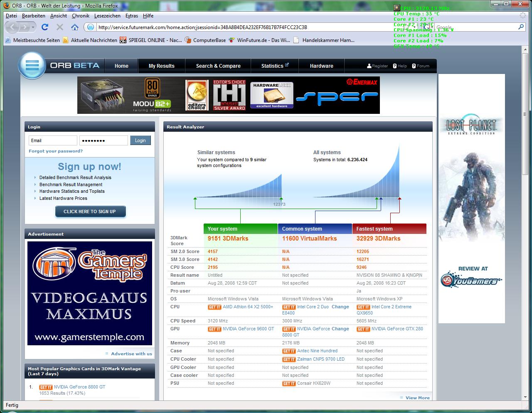Click the search magnifier icon

point(521,27)
